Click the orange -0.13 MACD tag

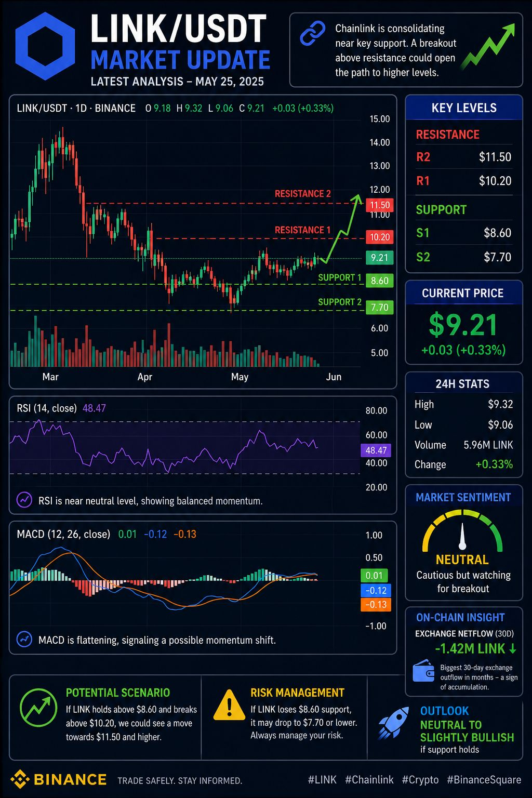tap(375, 605)
